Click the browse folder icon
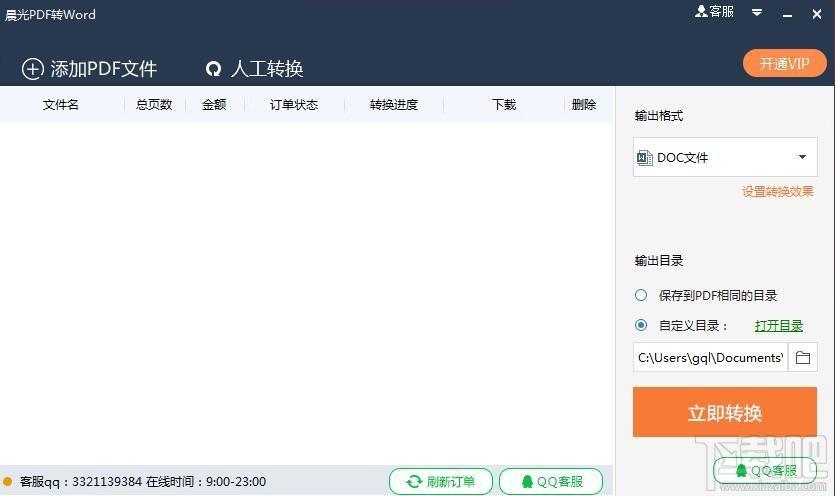 (x=803, y=357)
